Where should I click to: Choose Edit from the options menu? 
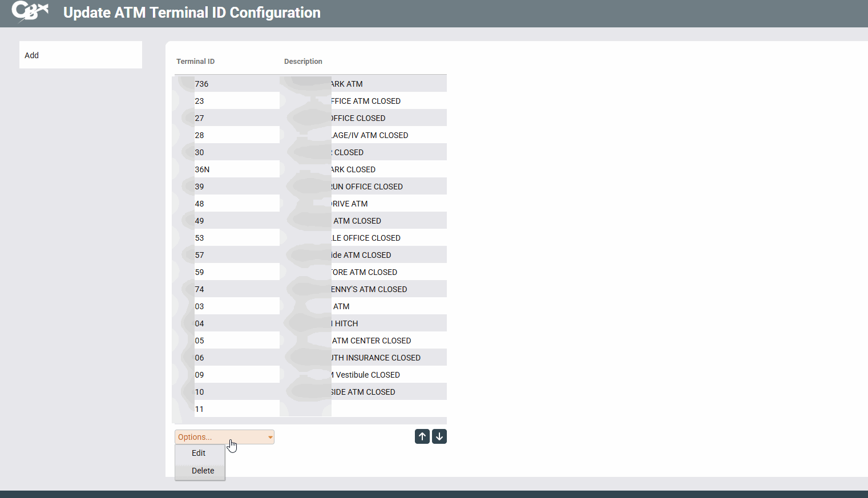tap(199, 453)
